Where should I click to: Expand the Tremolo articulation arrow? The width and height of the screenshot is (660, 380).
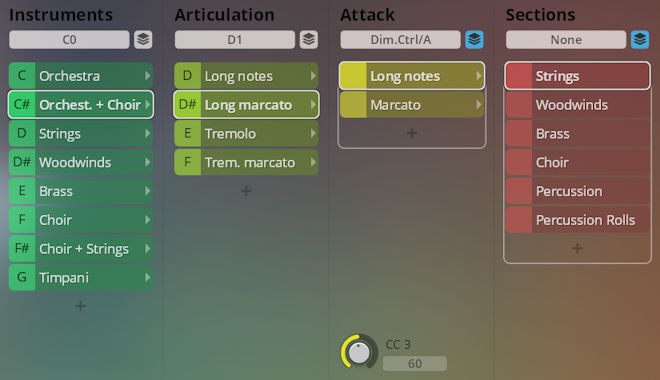pos(313,133)
